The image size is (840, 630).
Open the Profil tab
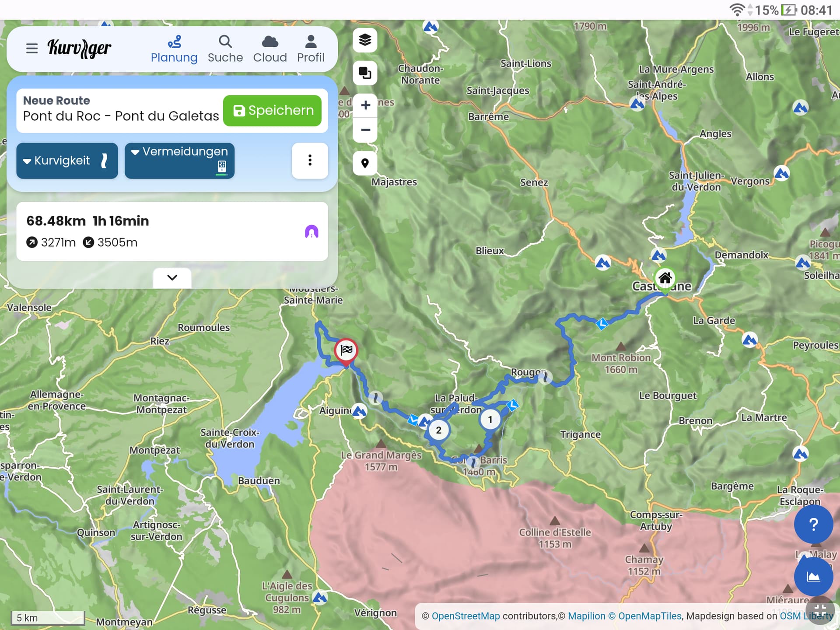pyautogui.click(x=311, y=49)
